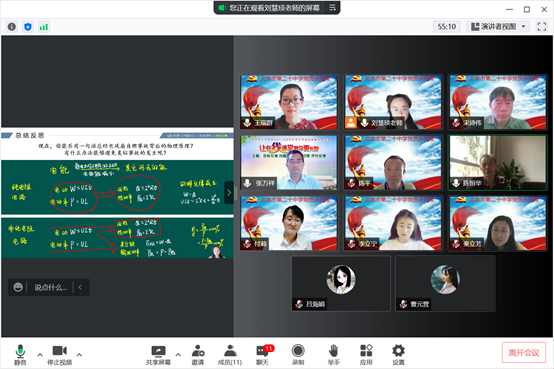Click the leave meeting button
The width and height of the screenshot is (554, 369).
pos(524,352)
